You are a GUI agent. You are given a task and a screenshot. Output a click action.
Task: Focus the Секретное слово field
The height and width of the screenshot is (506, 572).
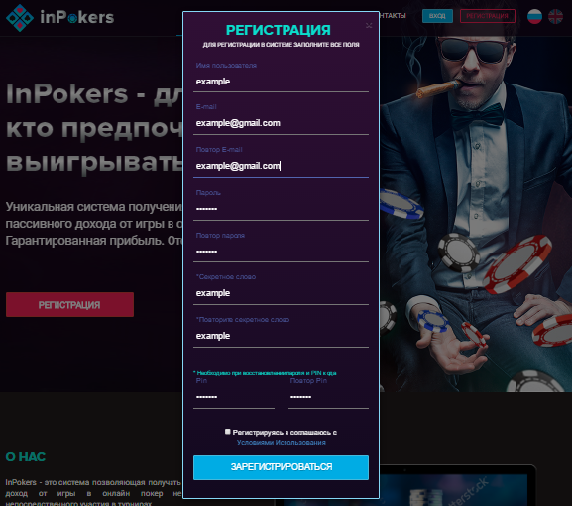pos(281,293)
